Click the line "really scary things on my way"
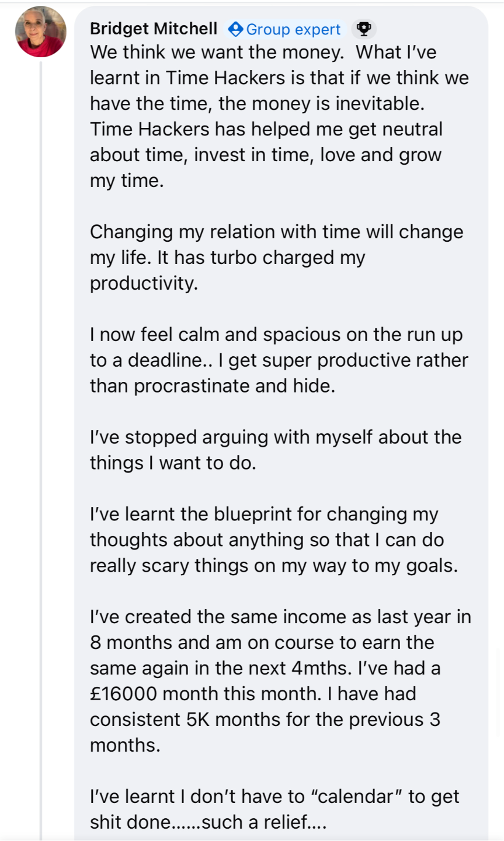Image resolution: width=504 pixels, height=841 pixels. [273, 566]
